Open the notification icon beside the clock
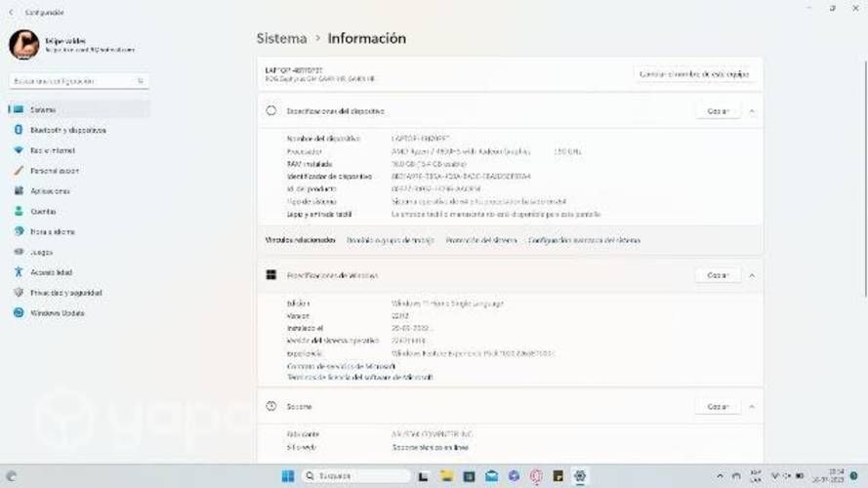The image size is (868, 488). (x=854, y=476)
